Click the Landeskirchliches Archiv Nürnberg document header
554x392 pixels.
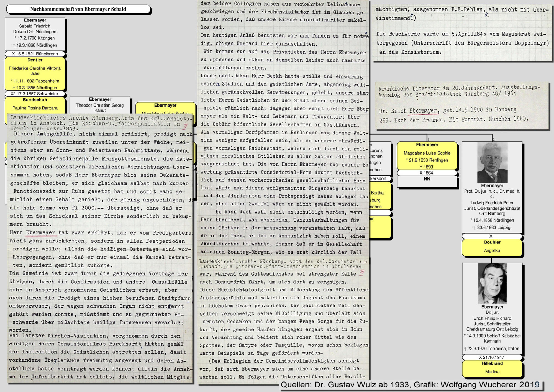100,122
